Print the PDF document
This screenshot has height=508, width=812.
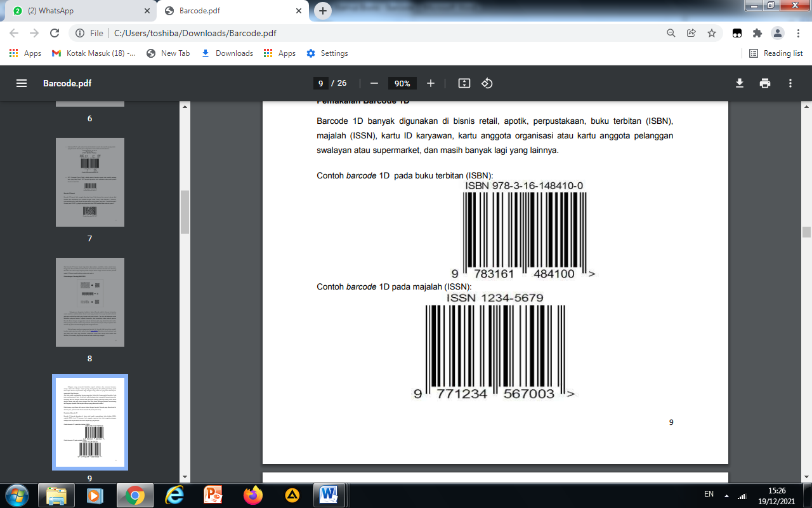765,83
